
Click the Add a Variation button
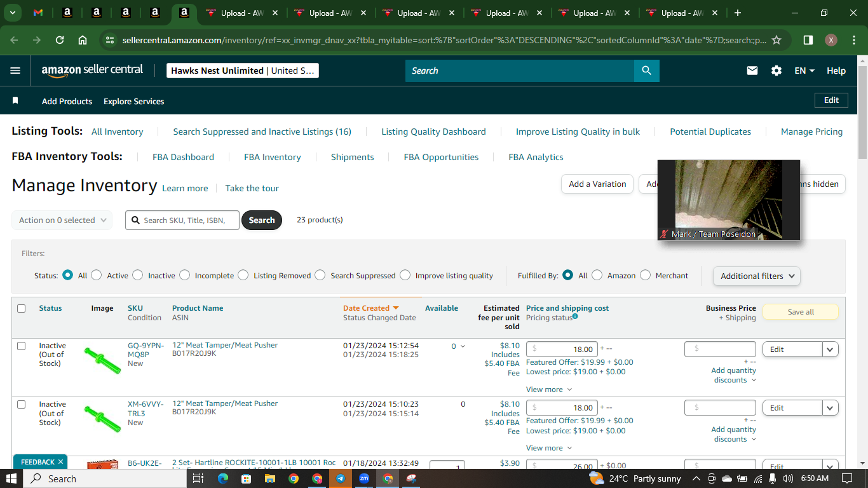coord(597,184)
